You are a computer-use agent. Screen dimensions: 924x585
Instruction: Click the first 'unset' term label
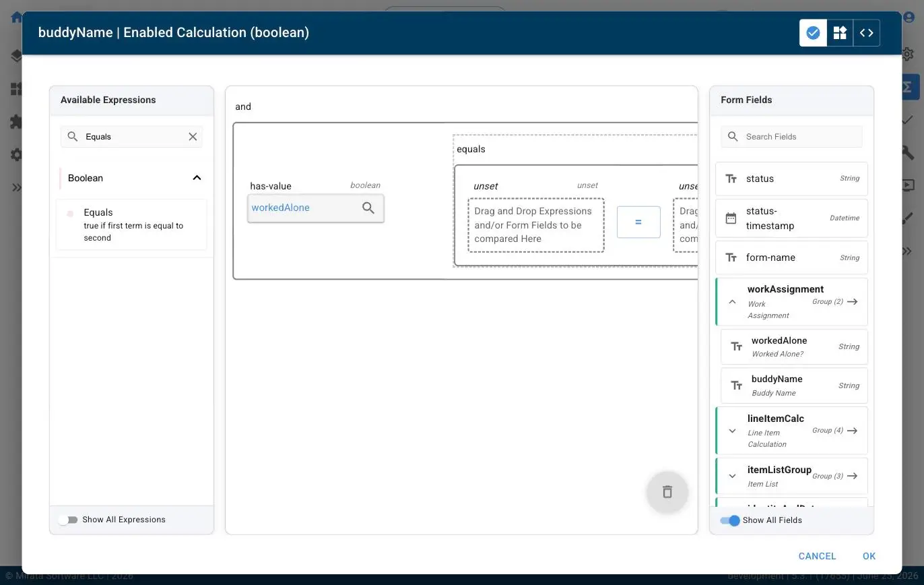(x=486, y=186)
